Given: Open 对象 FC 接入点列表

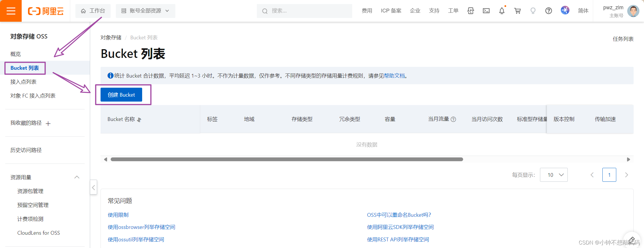Looking at the screenshot, I should (x=33, y=96).
